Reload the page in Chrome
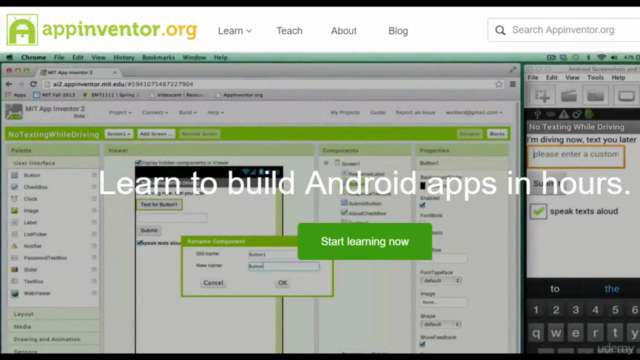The height and width of the screenshot is (360, 640). click(x=33, y=84)
